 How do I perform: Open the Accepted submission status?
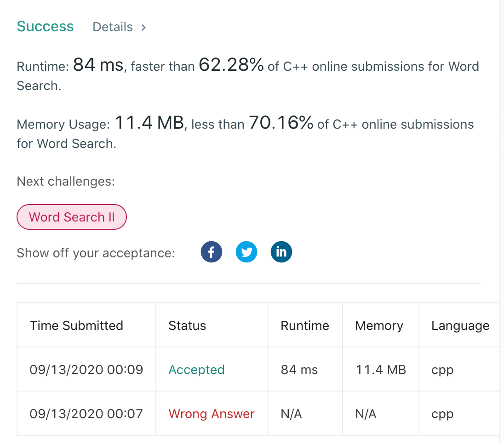pos(196,369)
